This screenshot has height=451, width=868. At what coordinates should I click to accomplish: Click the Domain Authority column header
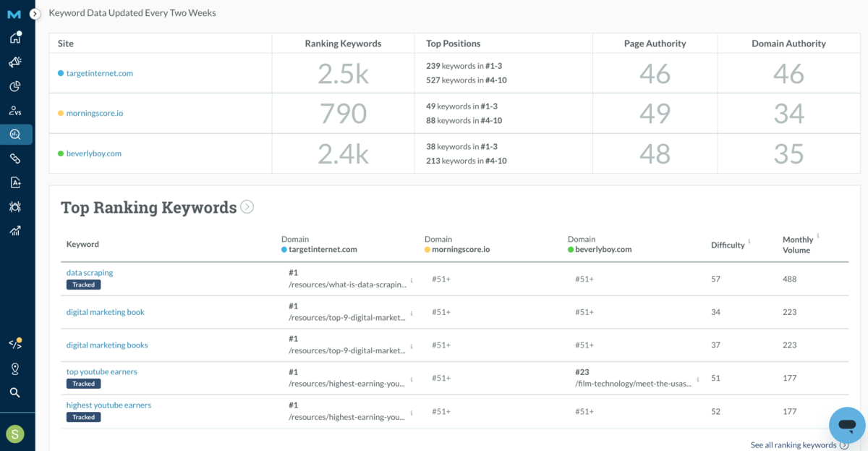(x=788, y=43)
